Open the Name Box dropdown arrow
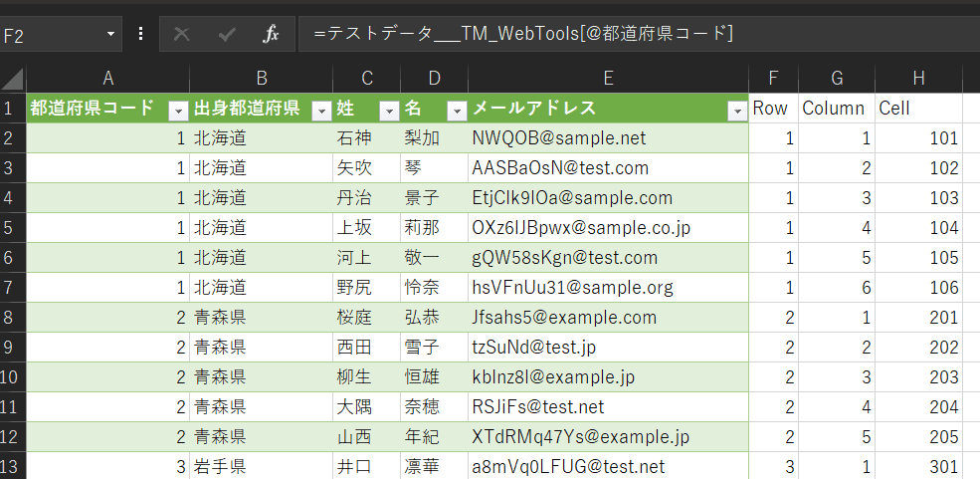 click(111, 34)
